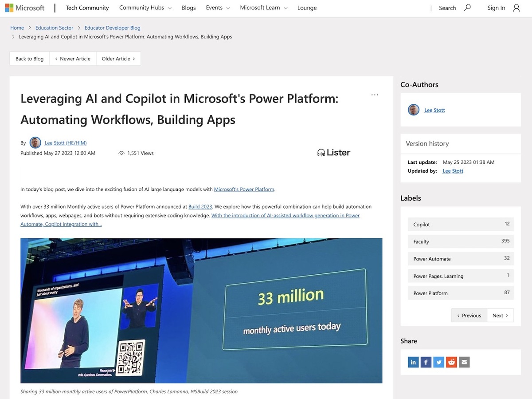This screenshot has width=532, height=399.
Task: Expand Events dropdown menu
Action: (218, 8)
